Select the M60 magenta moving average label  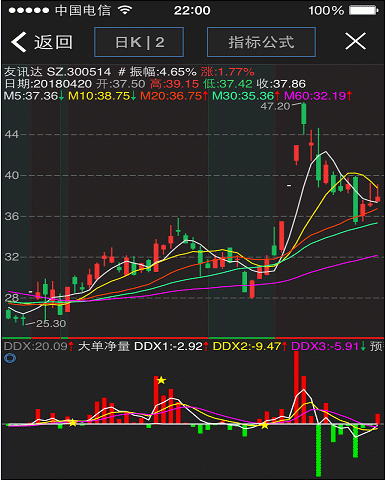click(x=318, y=96)
